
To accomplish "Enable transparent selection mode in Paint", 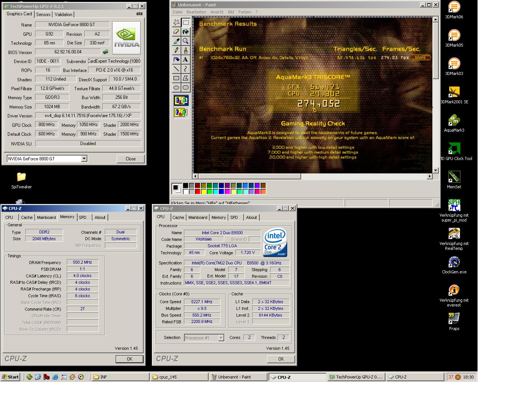I will [x=181, y=112].
